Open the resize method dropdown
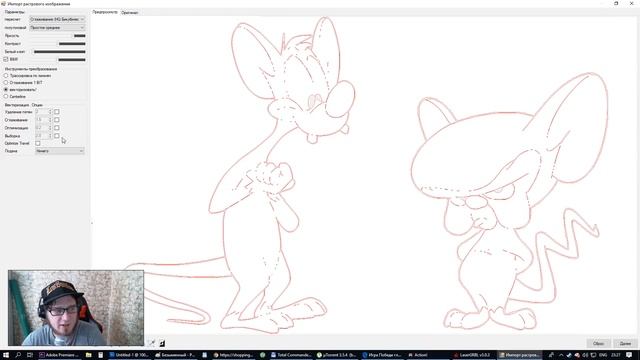Screen dimensions: 640x360 [x=57, y=19]
